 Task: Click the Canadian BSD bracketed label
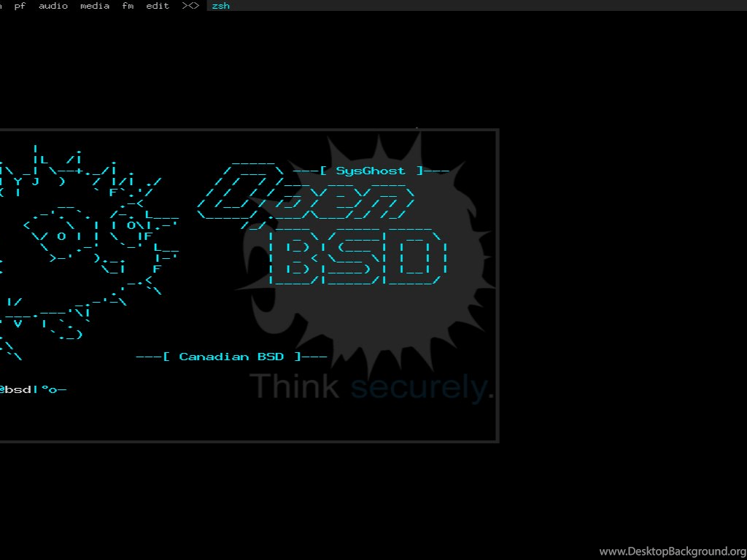tap(231, 357)
